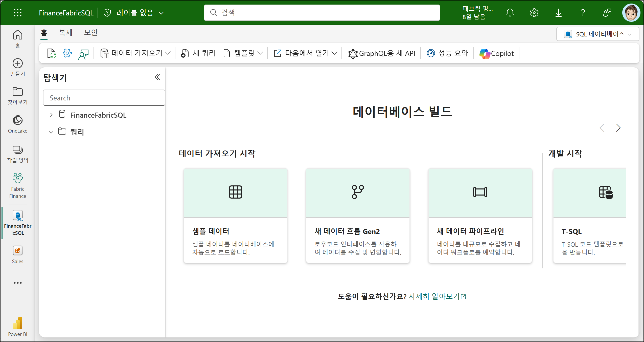Expand the FinanceFabricSQL tree node

pyautogui.click(x=51, y=115)
